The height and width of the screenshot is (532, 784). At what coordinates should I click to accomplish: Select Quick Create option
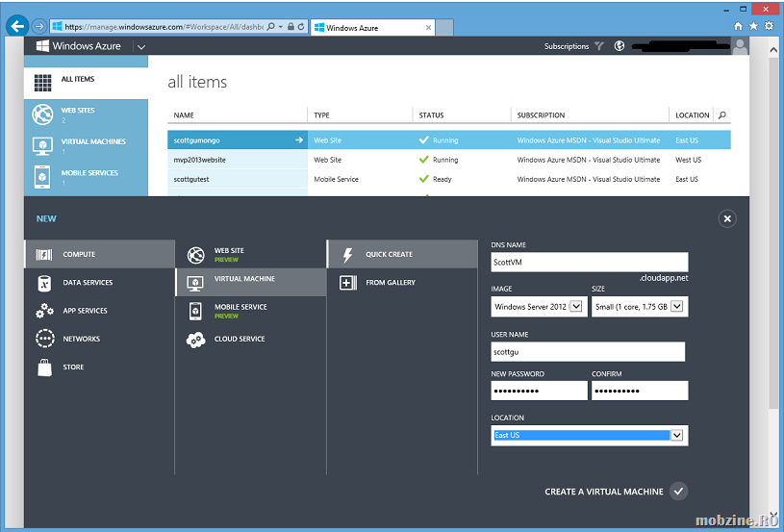point(389,255)
